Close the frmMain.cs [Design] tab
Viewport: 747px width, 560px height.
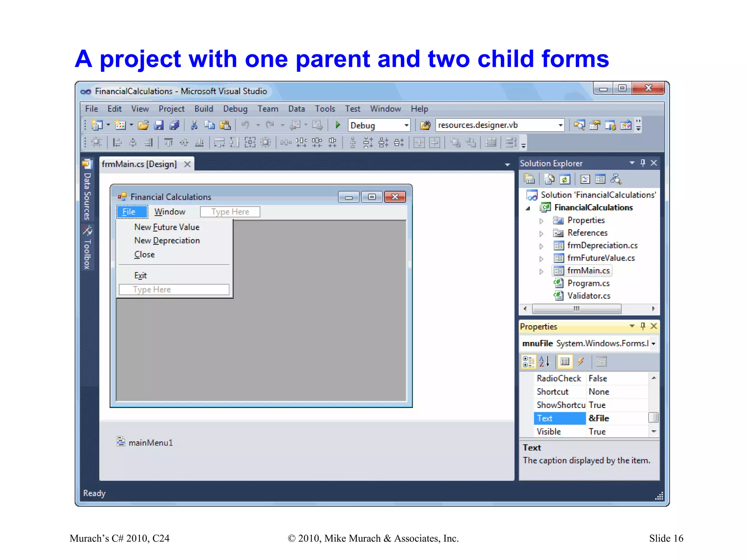click(187, 164)
